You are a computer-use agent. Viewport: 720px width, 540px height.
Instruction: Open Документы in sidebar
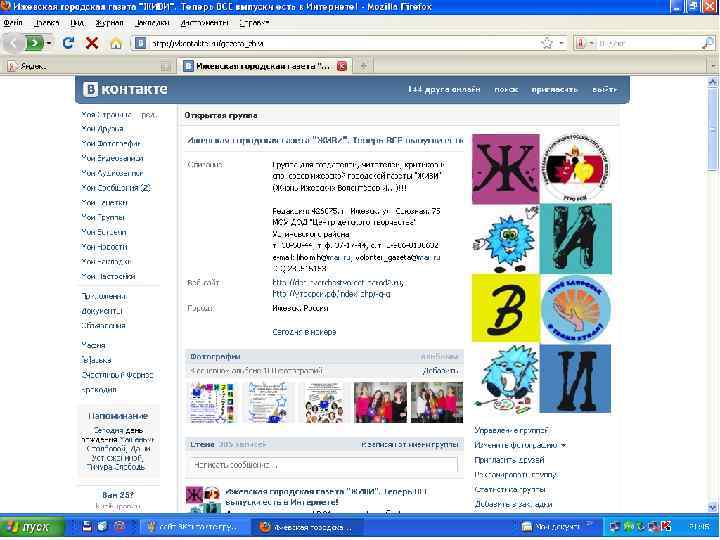[101, 311]
